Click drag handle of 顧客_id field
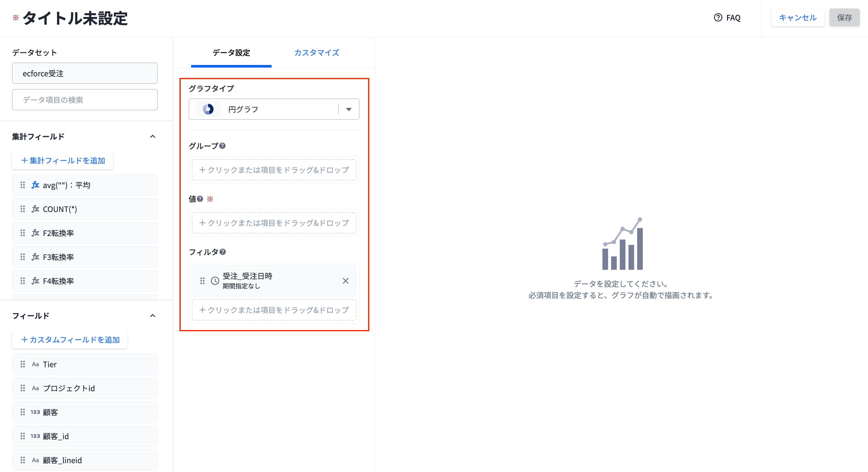868x472 pixels. 23,436
